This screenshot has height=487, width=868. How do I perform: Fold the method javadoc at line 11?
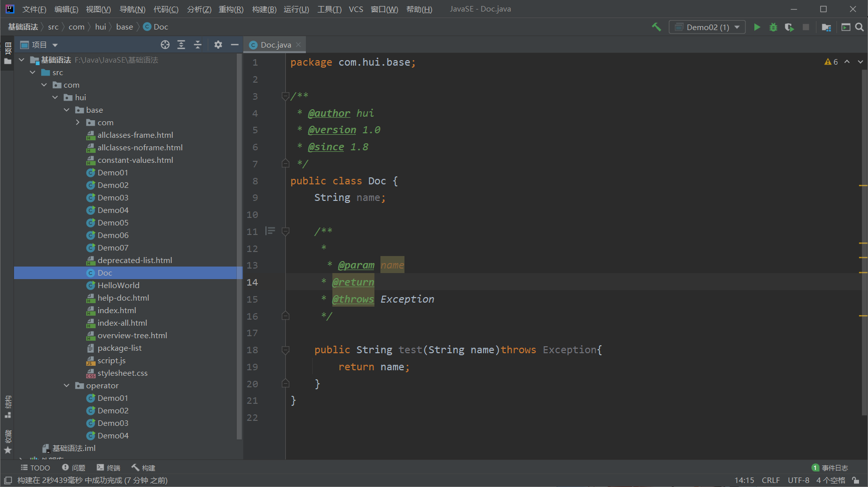click(x=285, y=231)
